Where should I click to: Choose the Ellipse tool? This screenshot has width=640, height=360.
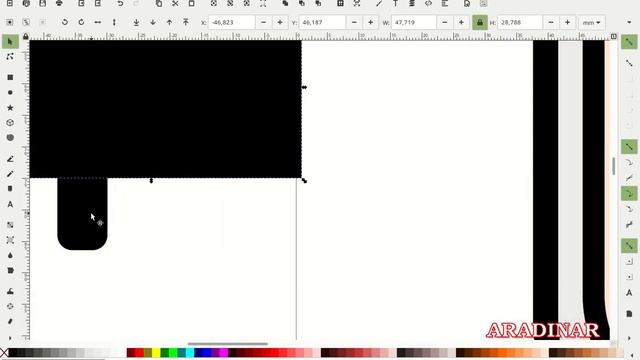click(x=10, y=93)
